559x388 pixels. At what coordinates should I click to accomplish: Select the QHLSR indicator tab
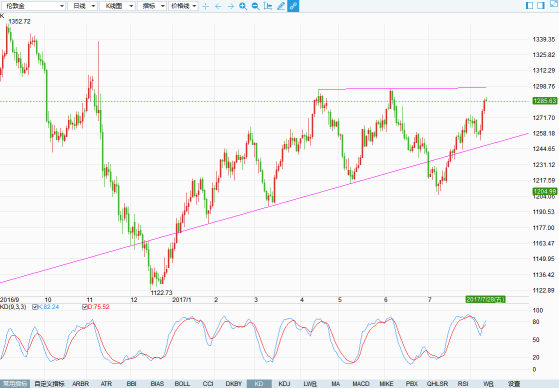(437, 384)
